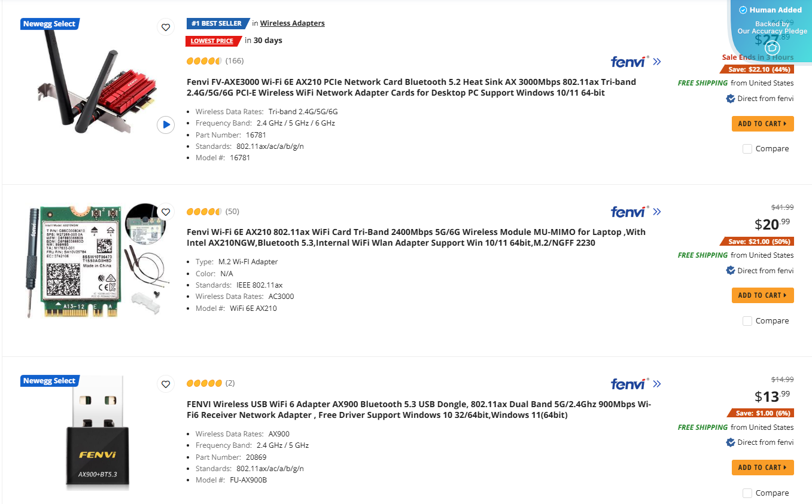812x504 pixels.
Task: Expand fenvi chevron on AX210 listing
Action: point(657,211)
